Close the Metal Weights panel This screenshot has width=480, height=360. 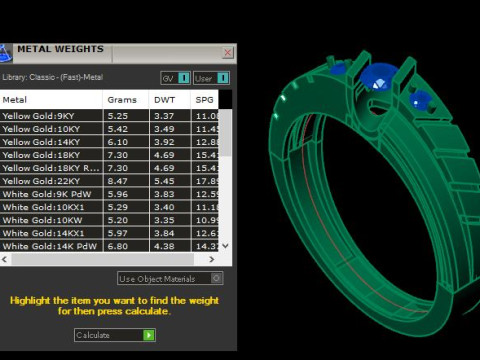click(x=228, y=53)
